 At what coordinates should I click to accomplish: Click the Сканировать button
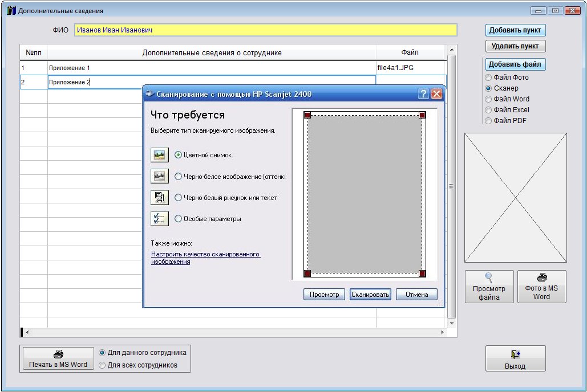pyautogui.click(x=370, y=295)
